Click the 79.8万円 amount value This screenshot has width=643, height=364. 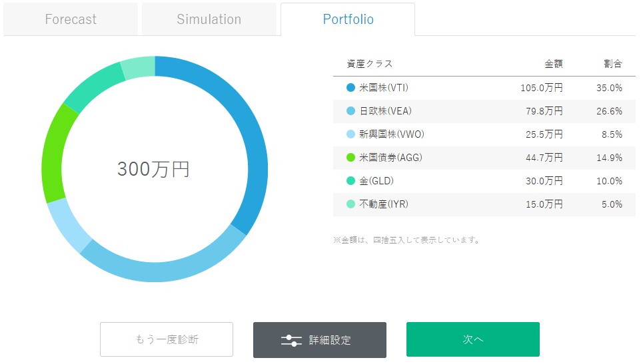544,111
